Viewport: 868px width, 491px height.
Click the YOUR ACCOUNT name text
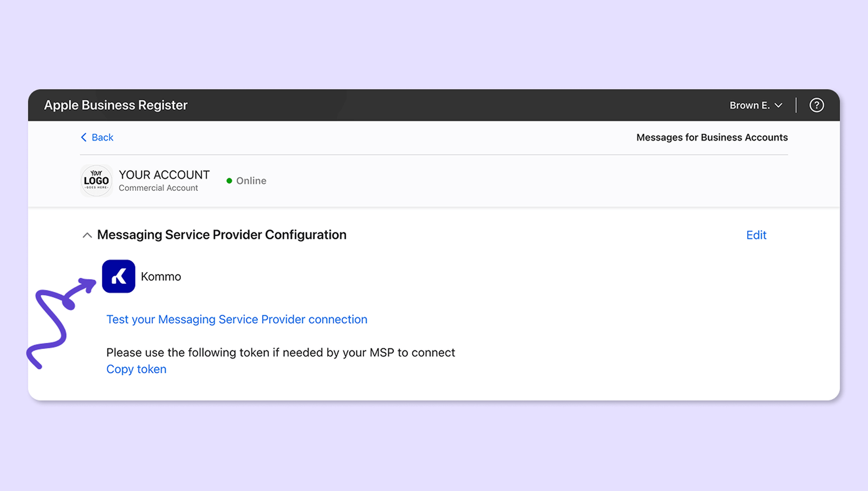coord(164,175)
